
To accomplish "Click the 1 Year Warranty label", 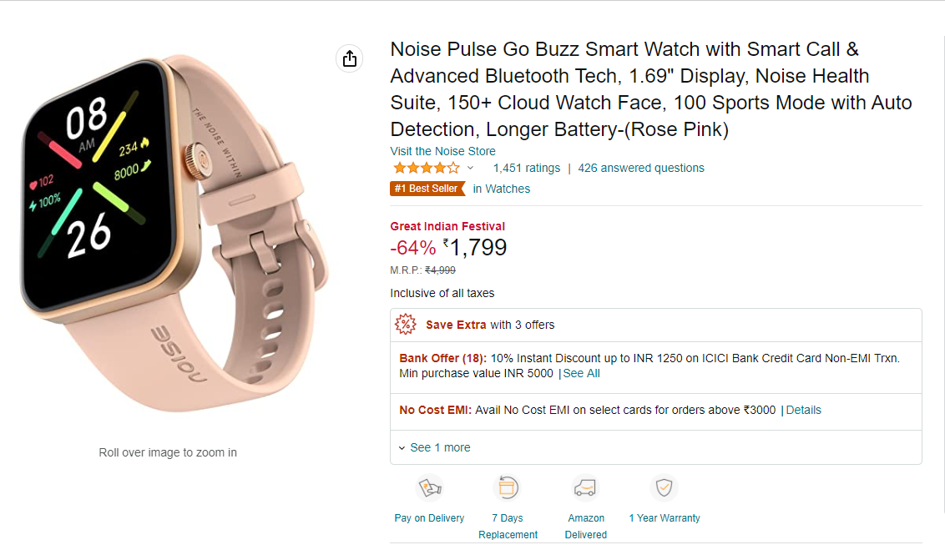I will (x=664, y=517).
